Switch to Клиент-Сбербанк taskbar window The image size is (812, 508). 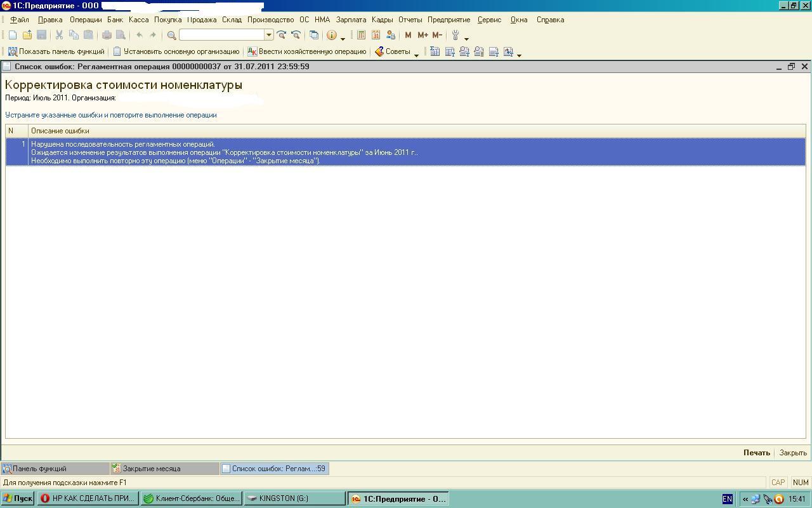coord(192,498)
